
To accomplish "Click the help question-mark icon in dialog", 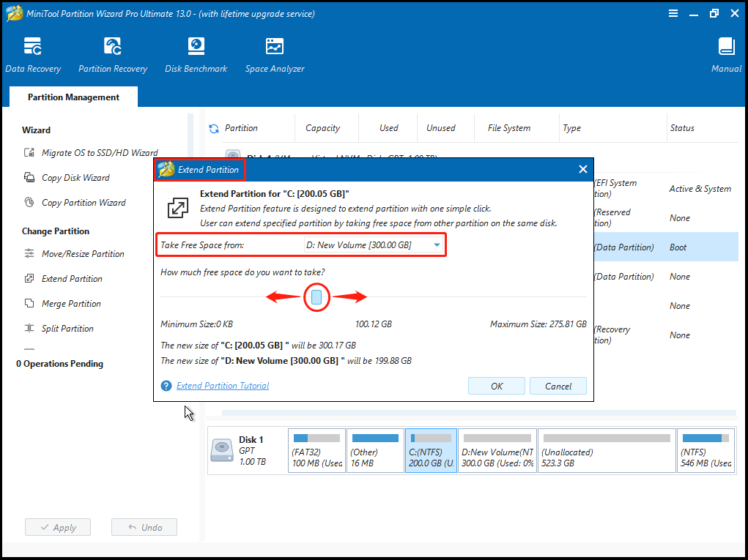I will [x=166, y=386].
